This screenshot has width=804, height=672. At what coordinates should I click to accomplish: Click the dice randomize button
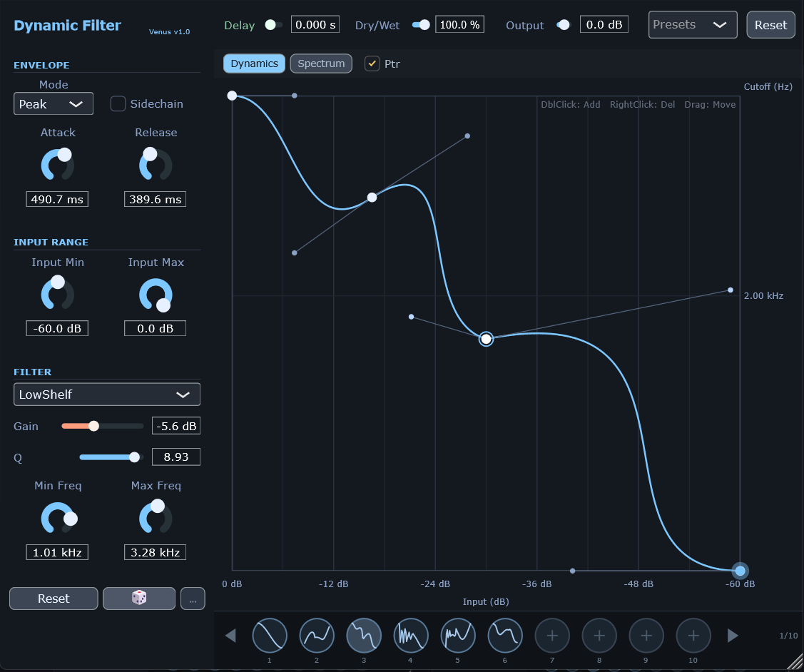tap(139, 599)
